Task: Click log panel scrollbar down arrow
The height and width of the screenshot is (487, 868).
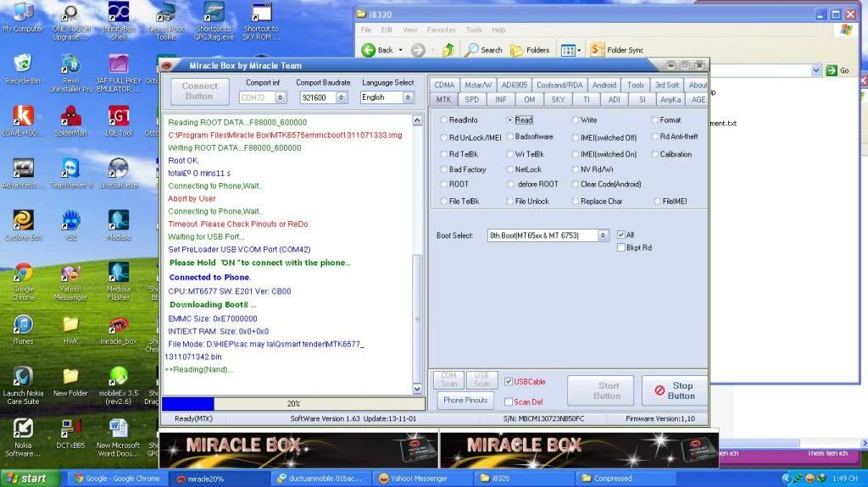Action: 417,389
